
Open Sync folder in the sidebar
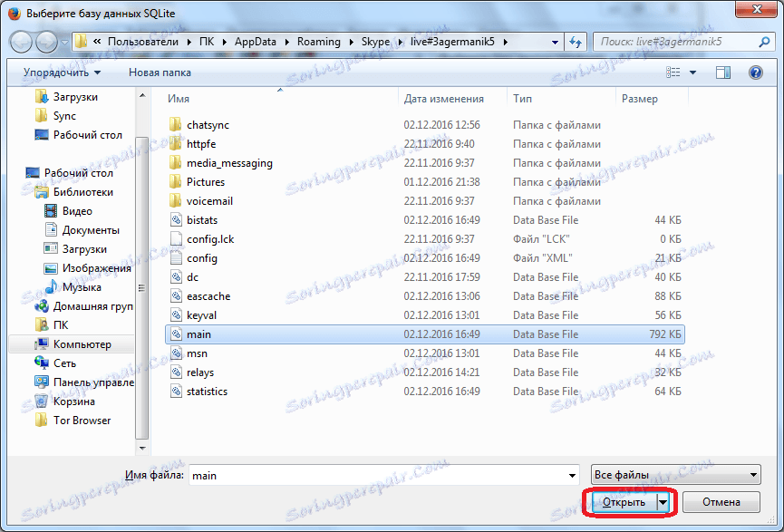point(55,115)
